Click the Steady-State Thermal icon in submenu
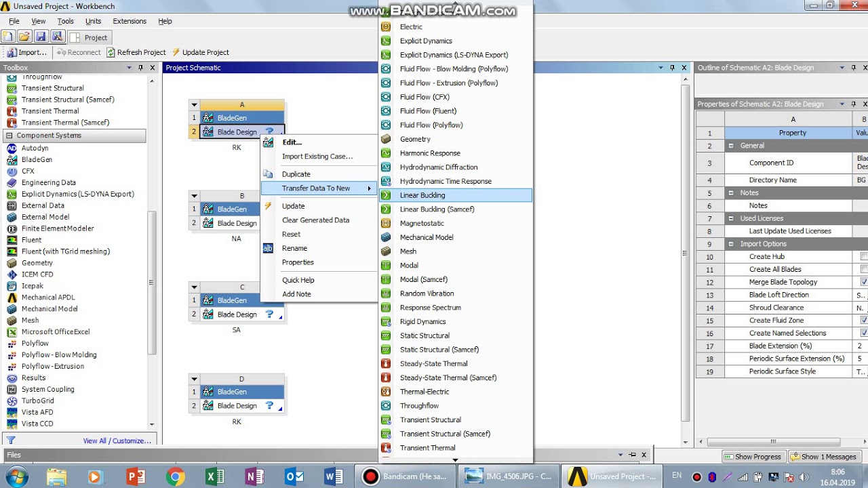 [386, 364]
